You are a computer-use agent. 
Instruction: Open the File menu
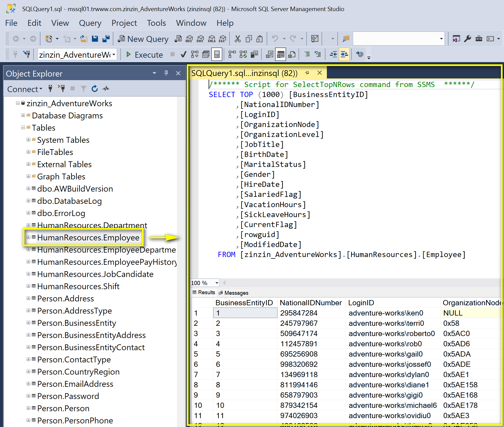pyautogui.click(x=11, y=23)
